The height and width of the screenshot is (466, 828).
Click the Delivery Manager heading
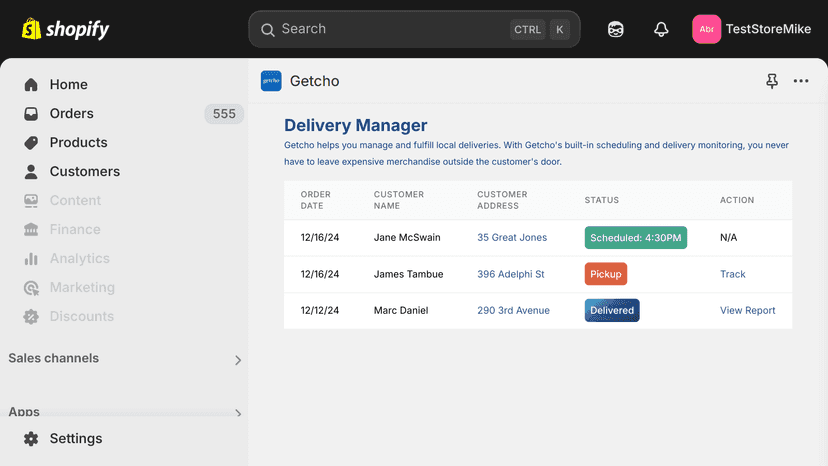pos(355,125)
